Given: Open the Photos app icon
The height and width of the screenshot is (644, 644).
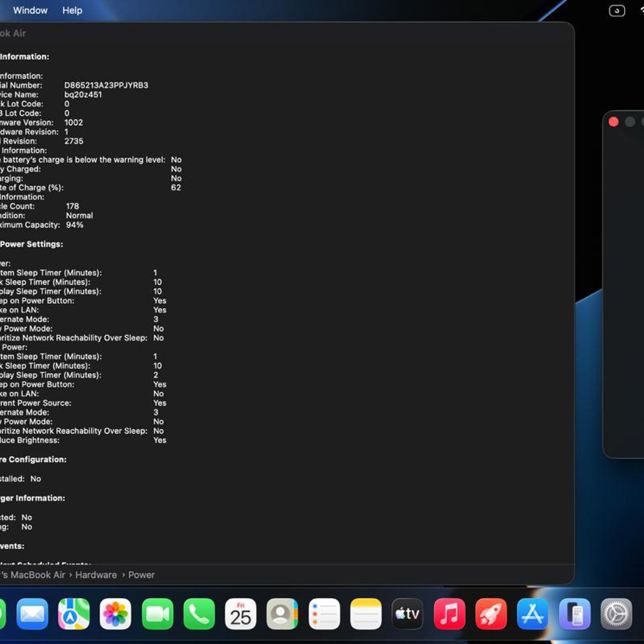Looking at the screenshot, I should [x=116, y=614].
